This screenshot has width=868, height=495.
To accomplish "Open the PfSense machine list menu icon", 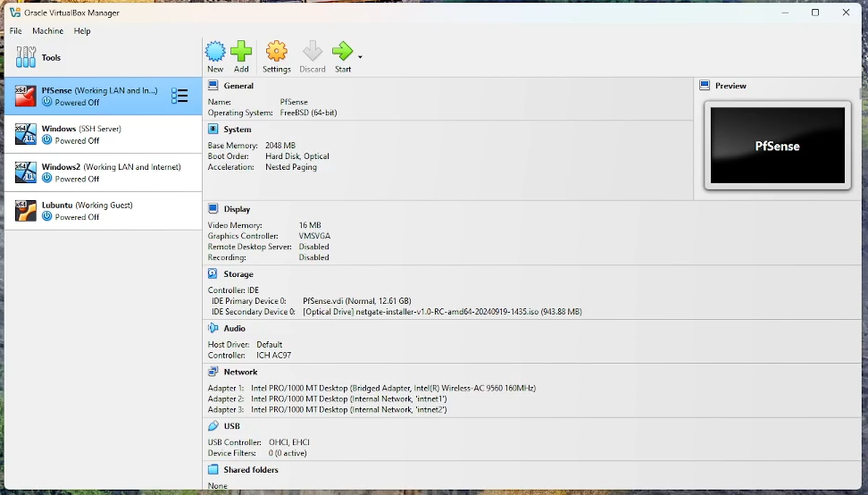I will 179,96.
